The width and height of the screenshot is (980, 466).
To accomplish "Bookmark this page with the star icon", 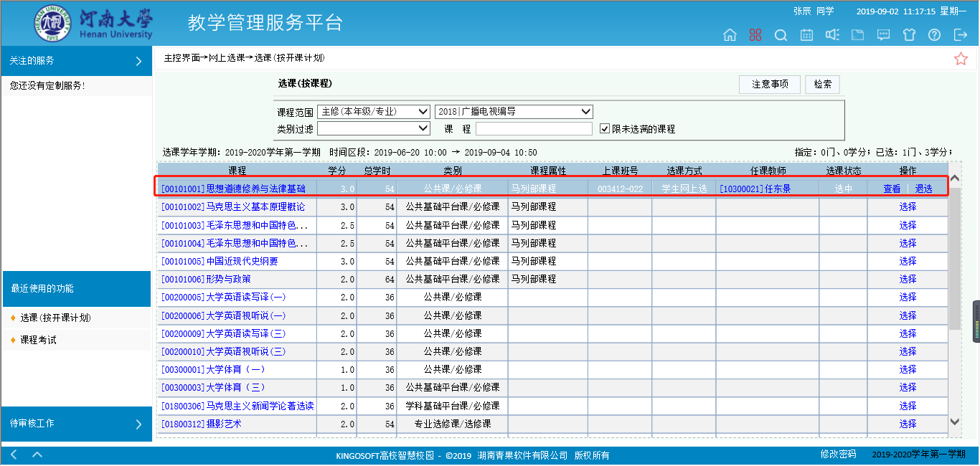I will pos(961,59).
